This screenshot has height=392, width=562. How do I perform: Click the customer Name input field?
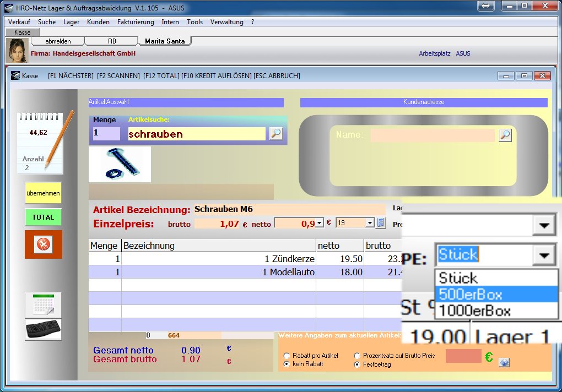pyautogui.click(x=433, y=135)
